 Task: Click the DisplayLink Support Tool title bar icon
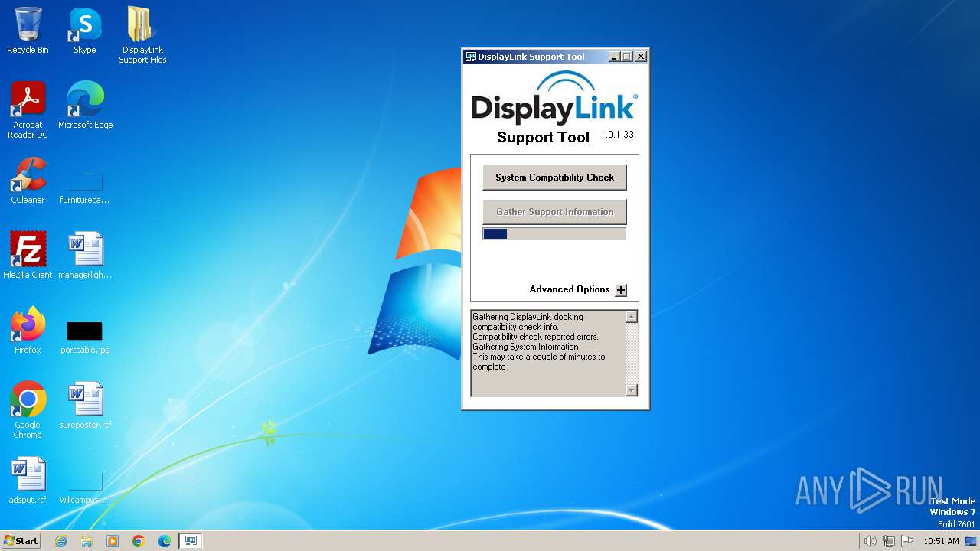(471, 57)
